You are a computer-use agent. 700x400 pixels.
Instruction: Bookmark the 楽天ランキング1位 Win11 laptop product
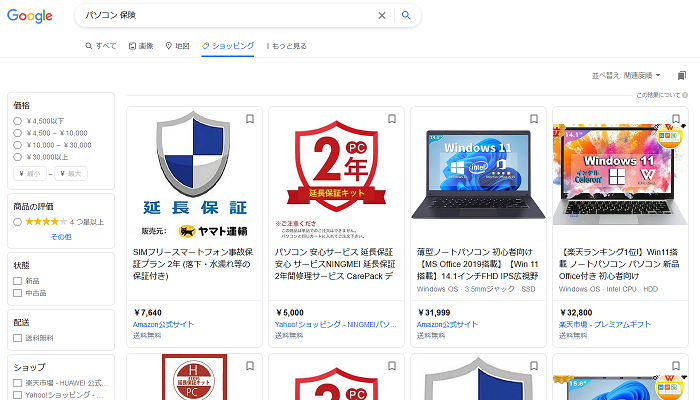click(x=676, y=119)
